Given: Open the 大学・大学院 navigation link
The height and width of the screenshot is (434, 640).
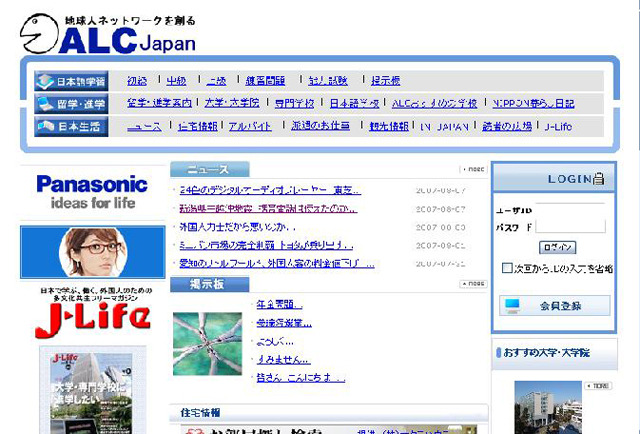Looking at the screenshot, I should coord(232,103).
